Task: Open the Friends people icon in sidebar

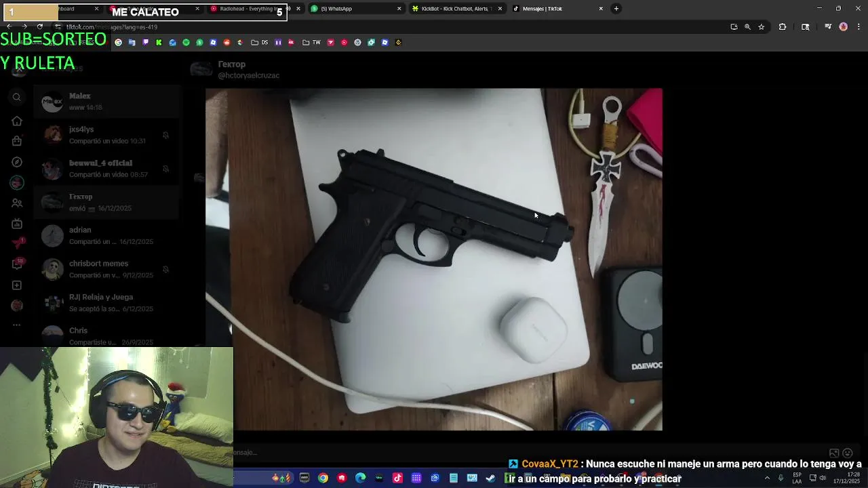Action: pyautogui.click(x=17, y=203)
